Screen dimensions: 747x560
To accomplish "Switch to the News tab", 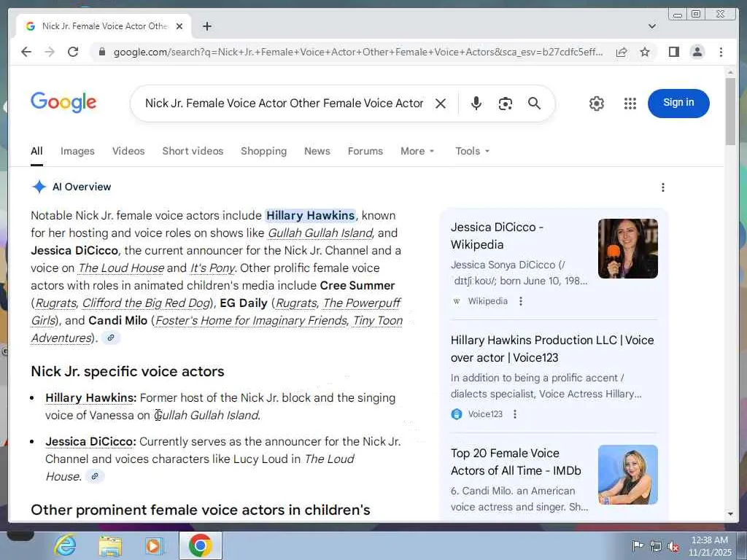I will (317, 151).
